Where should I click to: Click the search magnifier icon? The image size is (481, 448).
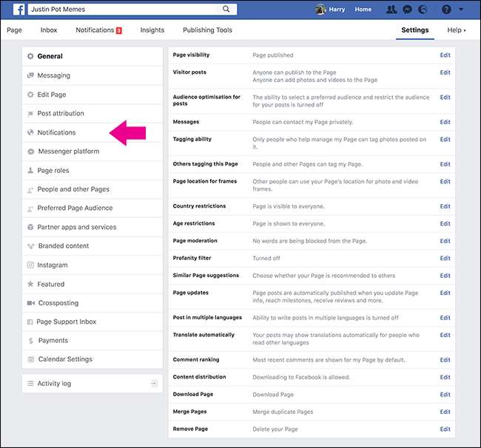click(226, 10)
